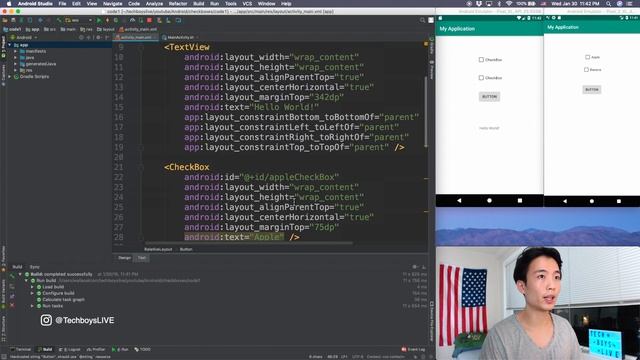Expand the Load build node
This screenshot has width=640, height=360.
(x=32, y=287)
